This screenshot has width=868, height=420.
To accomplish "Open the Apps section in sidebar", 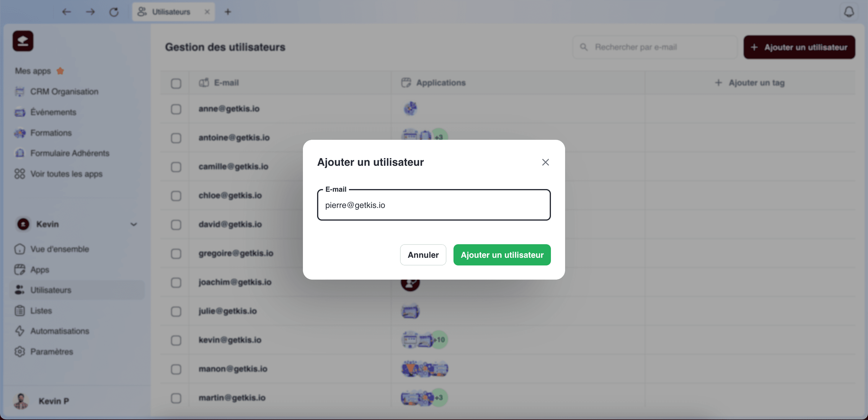I will pos(32,270).
